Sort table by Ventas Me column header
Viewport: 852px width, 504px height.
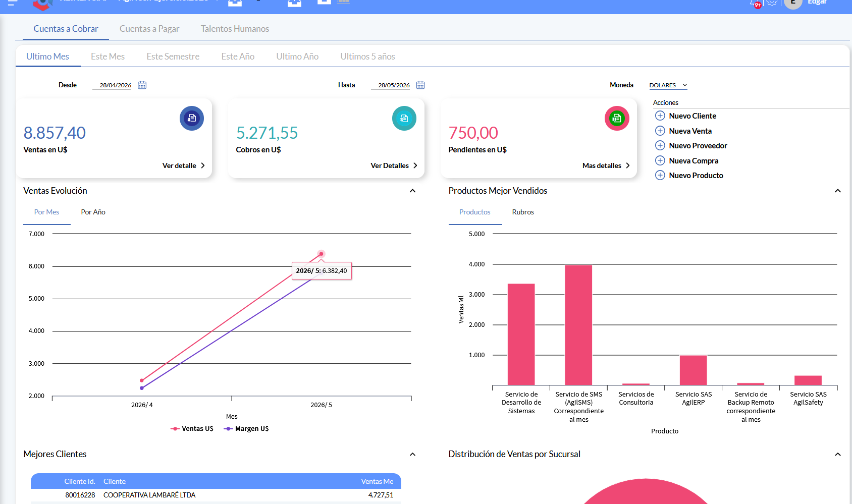(377, 481)
